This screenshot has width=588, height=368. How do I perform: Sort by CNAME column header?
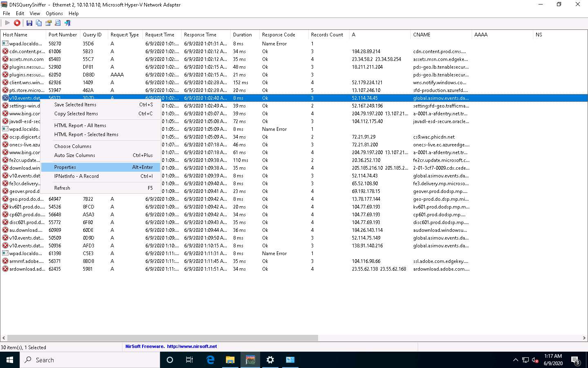441,35
